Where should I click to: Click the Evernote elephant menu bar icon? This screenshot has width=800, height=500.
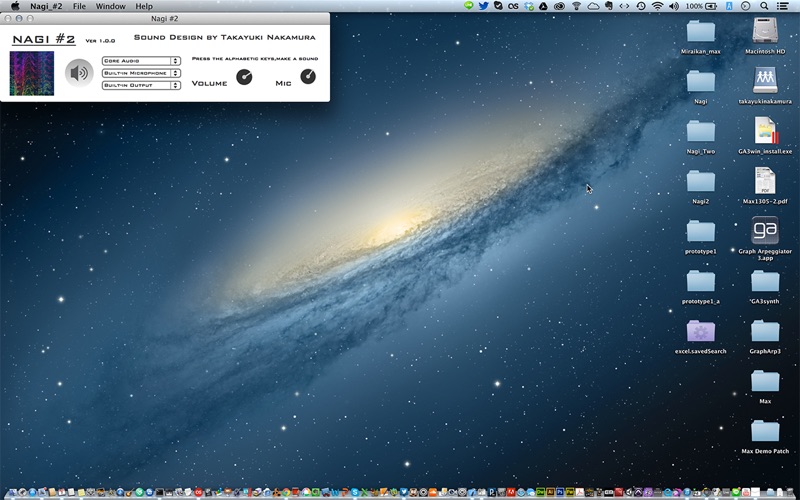(x=609, y=6)
